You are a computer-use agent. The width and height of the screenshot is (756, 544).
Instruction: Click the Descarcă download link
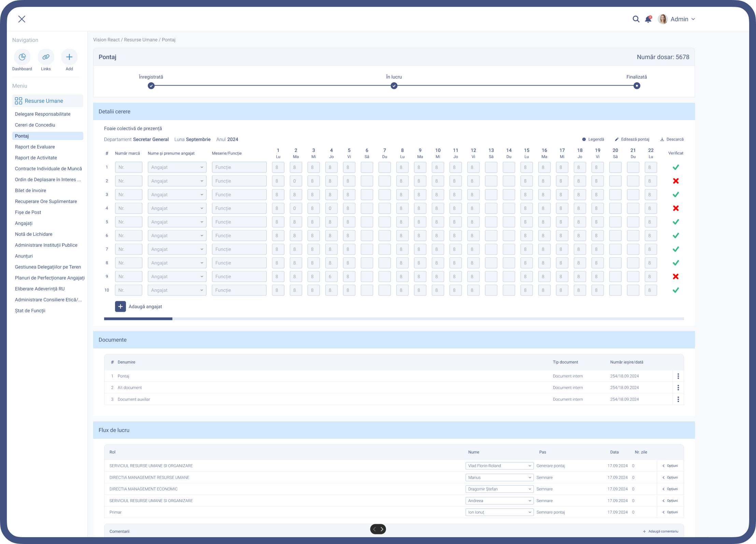(672, 139)
